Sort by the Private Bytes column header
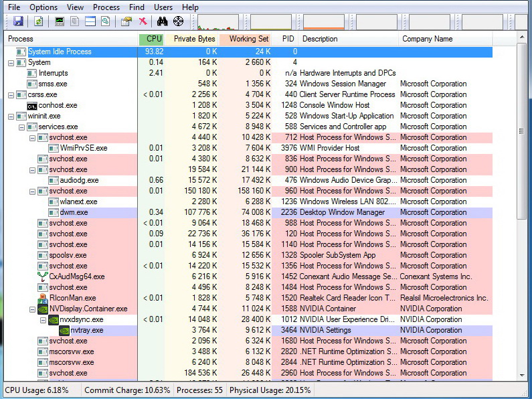Image resolution: width=532 pixels, height=399 pixels. click(x=194, y=39)
